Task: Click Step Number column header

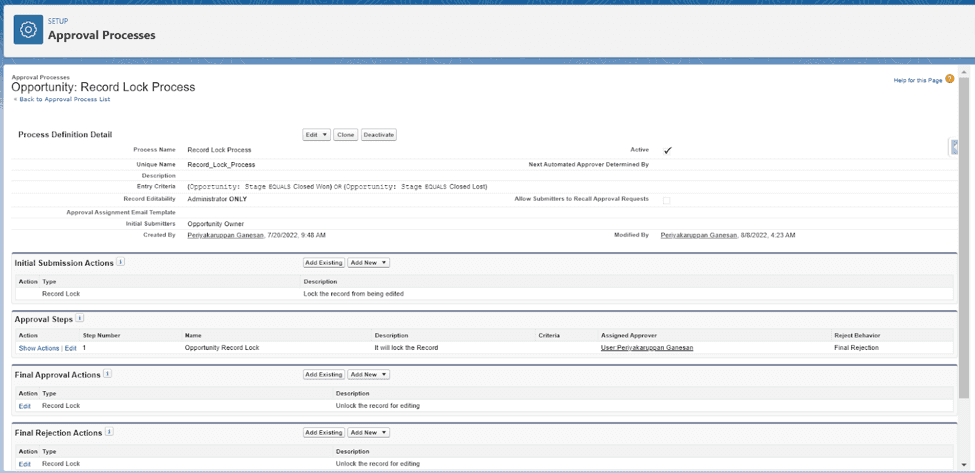Action: click(x=101, y=336)
